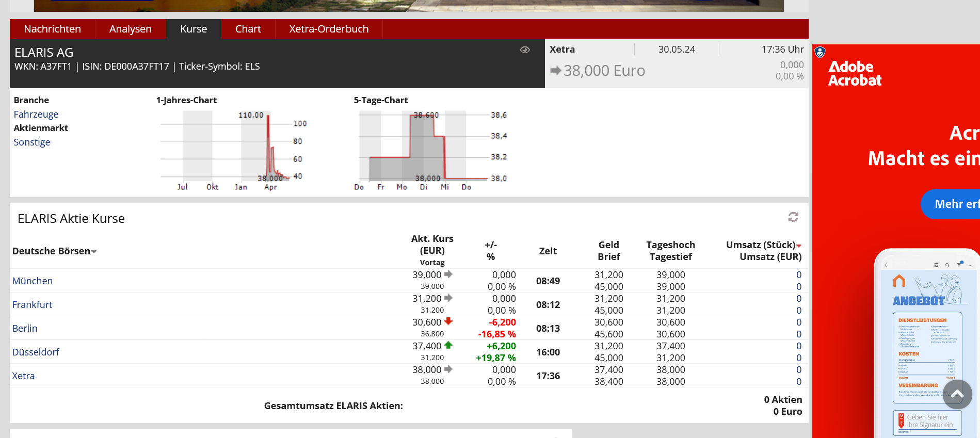This screenshot has width=980, height=438.
Task: Click the Sonstige stock market link
Action: (x=32, y=142)
